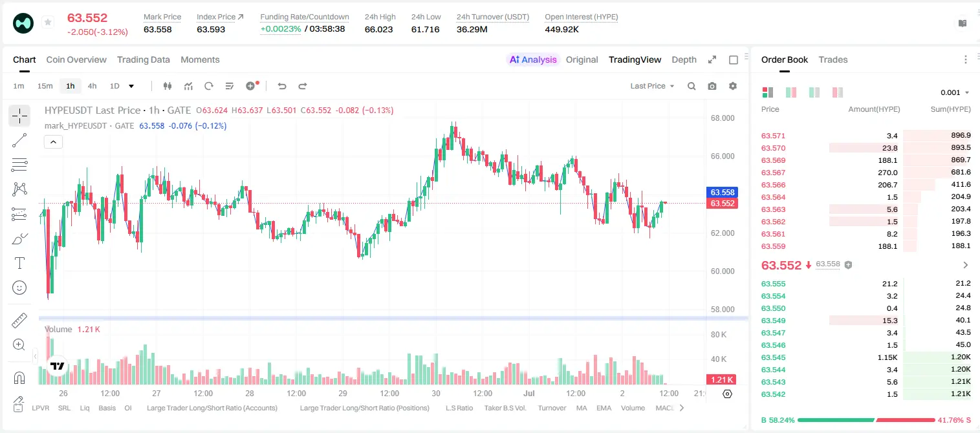Select the ruler measure tool
Screen dimensions: 980x433
point(19,321)
